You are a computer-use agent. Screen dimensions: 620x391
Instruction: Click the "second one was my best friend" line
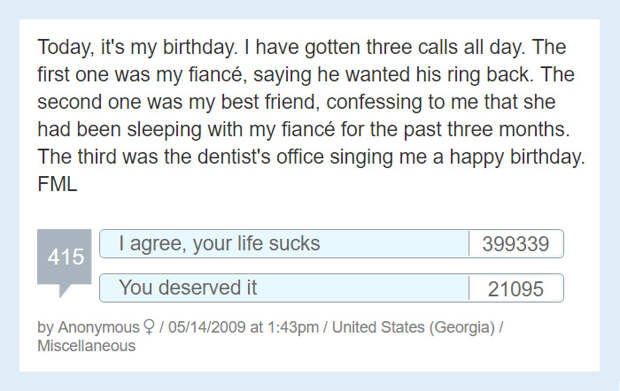pyautogui.click(x=297, y=102)
